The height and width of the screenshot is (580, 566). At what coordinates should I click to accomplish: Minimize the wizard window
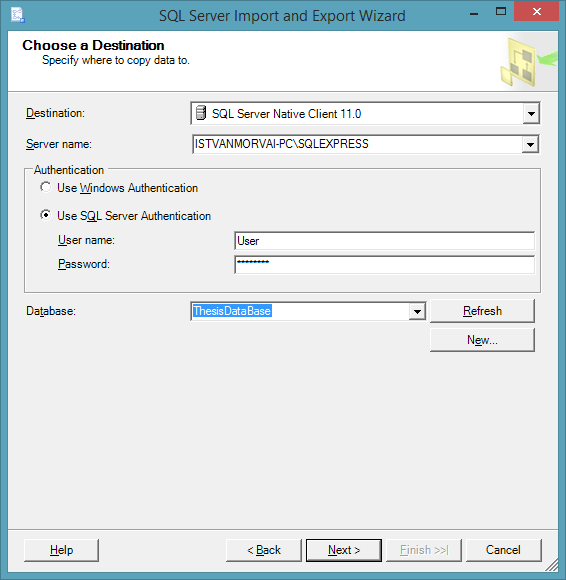[x=474, y=13]
